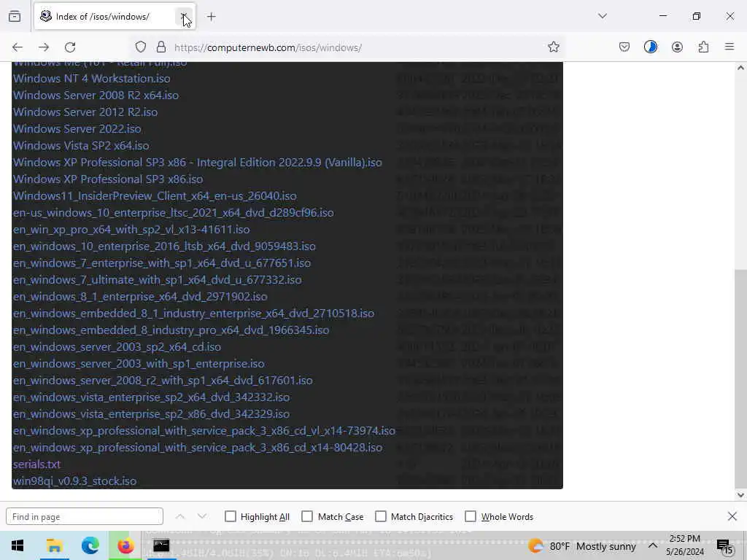The image size is (747, 560).
Task: Click en_windows_7_enterprise_with_sp1 iso link
Action: [162, 262]
